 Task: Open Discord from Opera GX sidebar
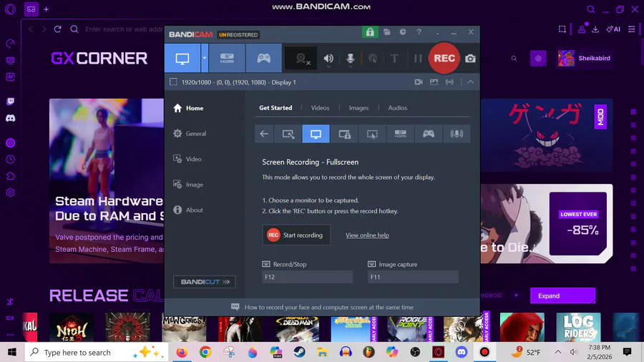[11, 118]
